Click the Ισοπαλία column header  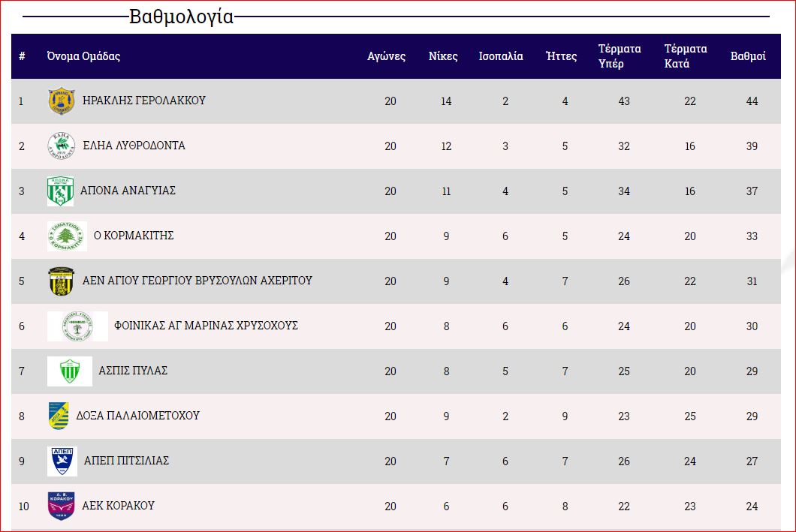tap(501, 56)
